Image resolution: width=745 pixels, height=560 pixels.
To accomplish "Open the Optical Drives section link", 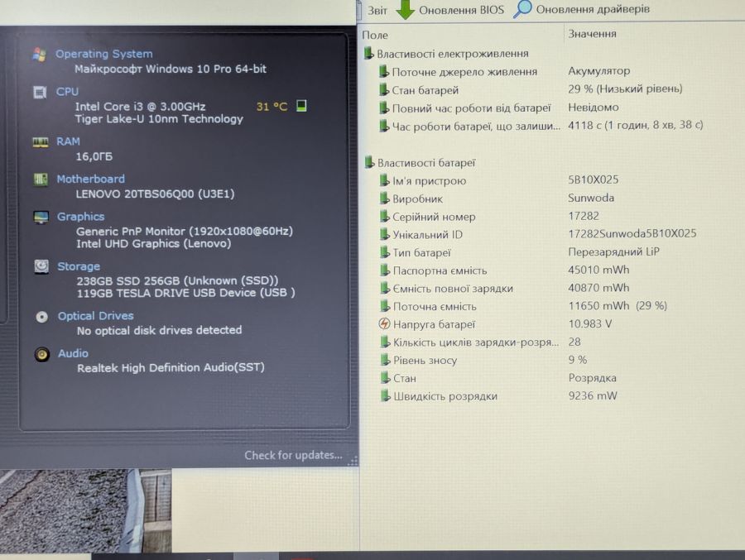I will pyautogui.click(x=95, y=316).
